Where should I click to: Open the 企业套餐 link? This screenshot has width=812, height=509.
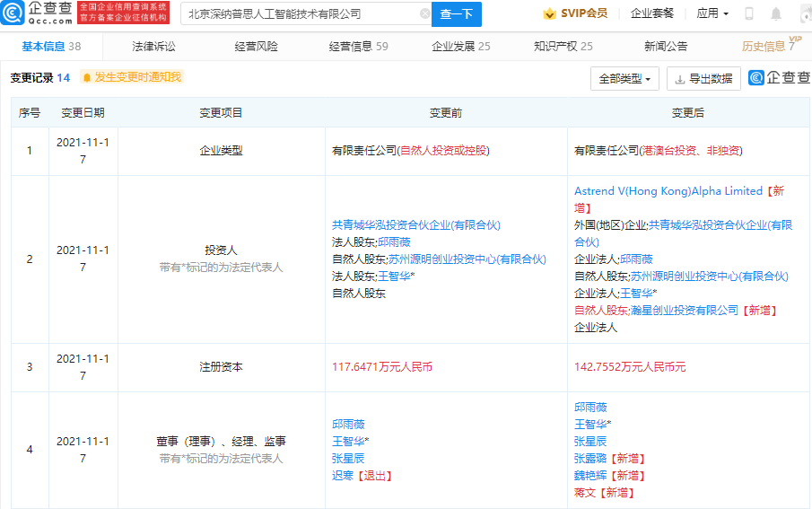click(x=652, y=13)
